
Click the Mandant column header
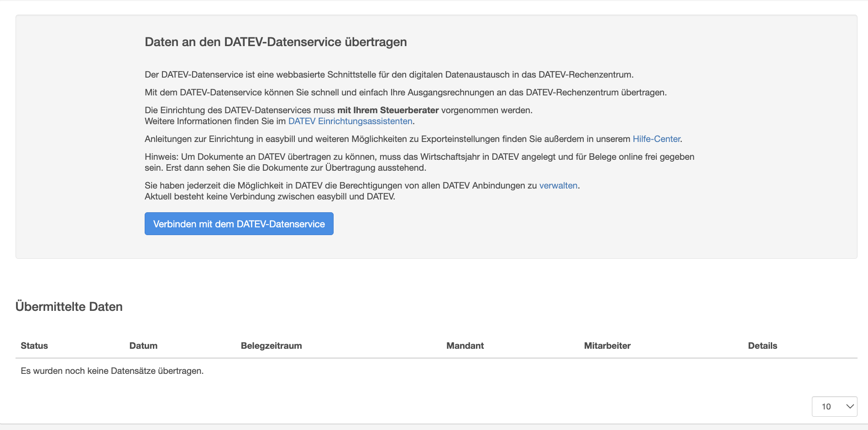465,346
